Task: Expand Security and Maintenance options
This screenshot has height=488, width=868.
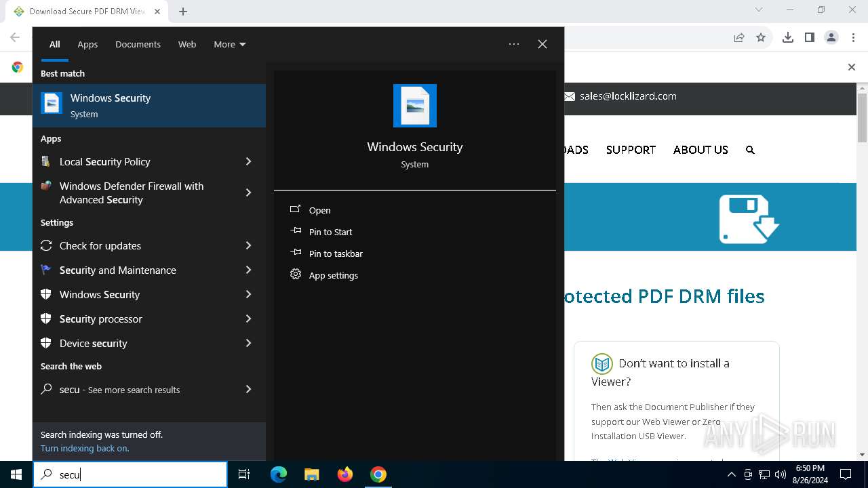Action: point(248,270)
